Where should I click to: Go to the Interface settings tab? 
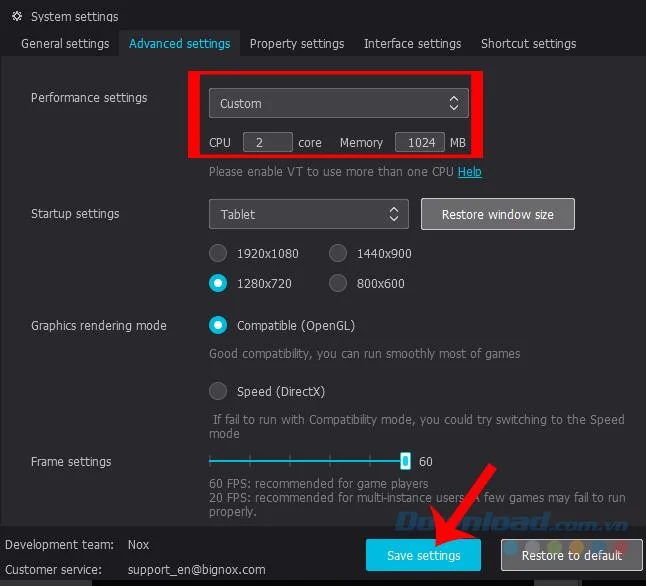[x=412, y=44]
